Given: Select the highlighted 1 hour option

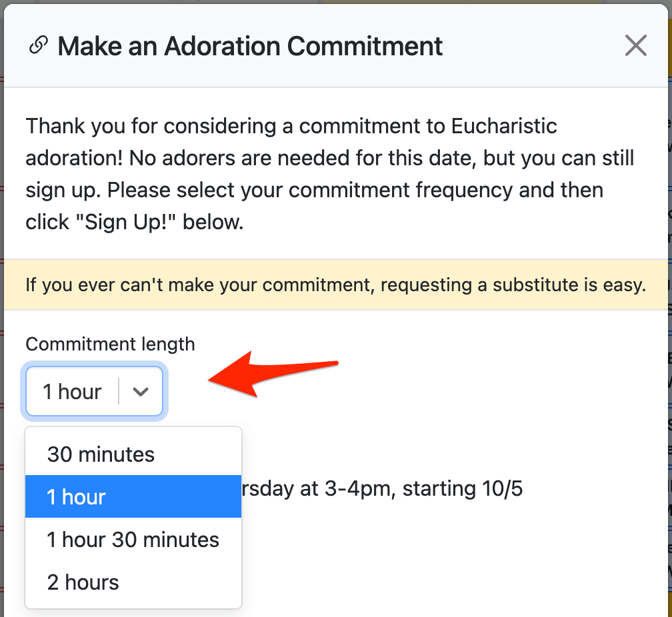Looking at the screenshot, I should coord(77,497).
